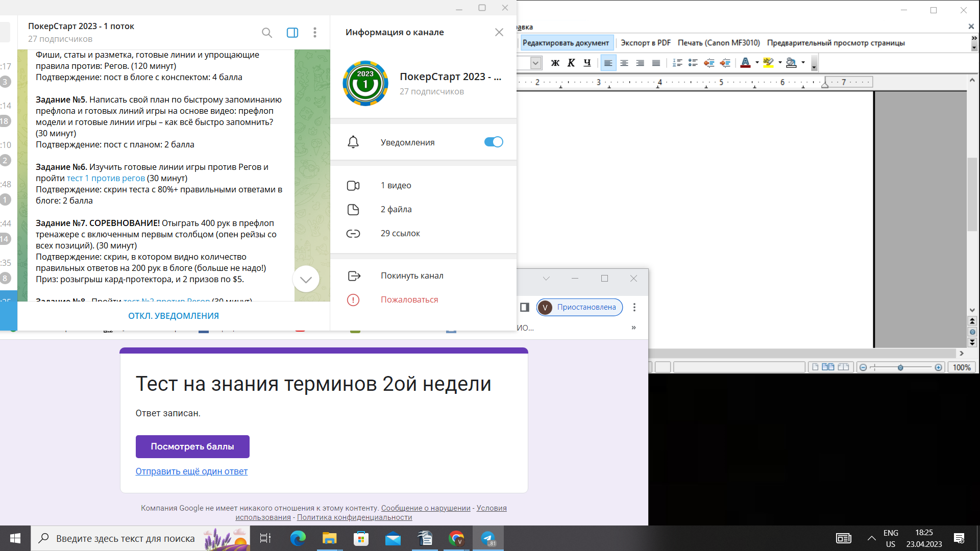Click previous page double-arrow button
The image size is (980, 551).
(x=972, y=321)
